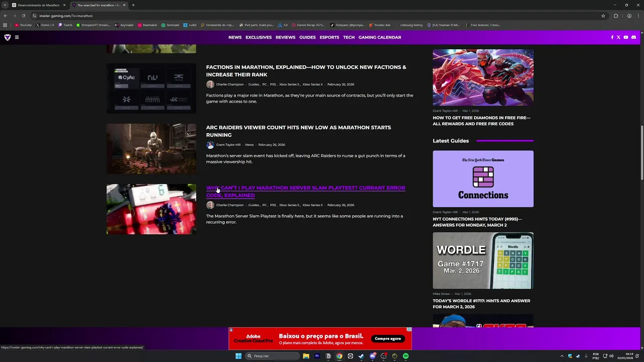Click the News tag under ARC Raiders article
Screen dimensions: 644x362
pos(250,145)
